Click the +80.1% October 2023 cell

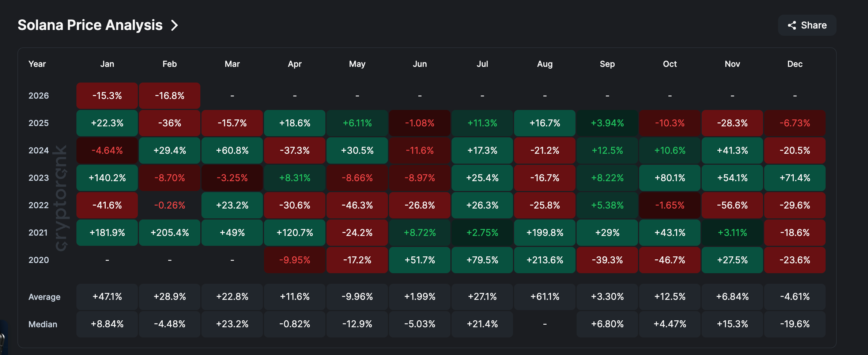669,178
